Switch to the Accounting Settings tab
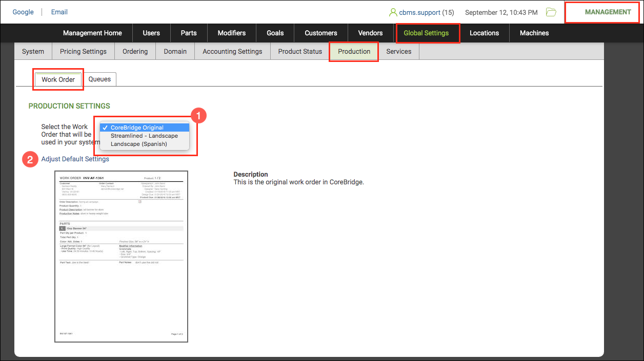The image size is (644, 361). [232, 51]
